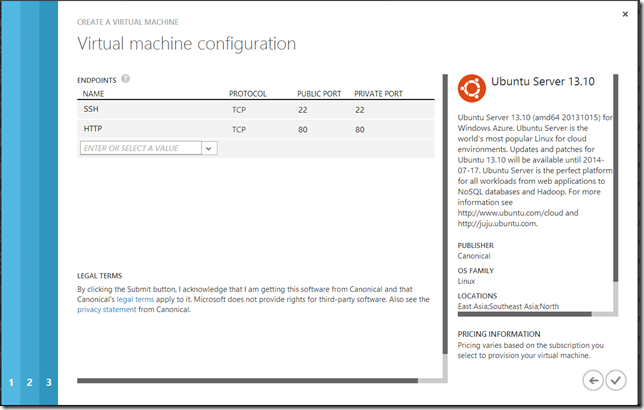This screenshot has width=644, height=410.
Task: Click private port 22 in SSH row
Action: pyautogui.click(x=360, y=110)
